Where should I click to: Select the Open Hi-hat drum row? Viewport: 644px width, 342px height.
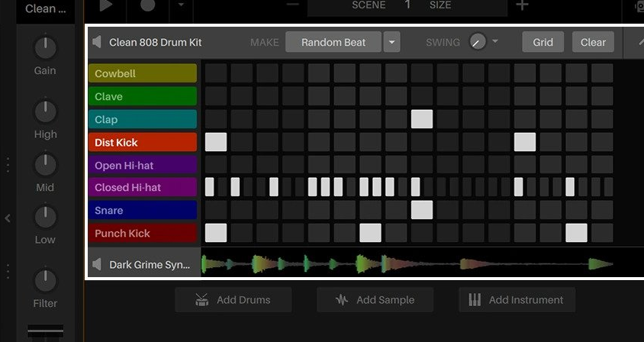pyautogui.click(x=143, y=165)
